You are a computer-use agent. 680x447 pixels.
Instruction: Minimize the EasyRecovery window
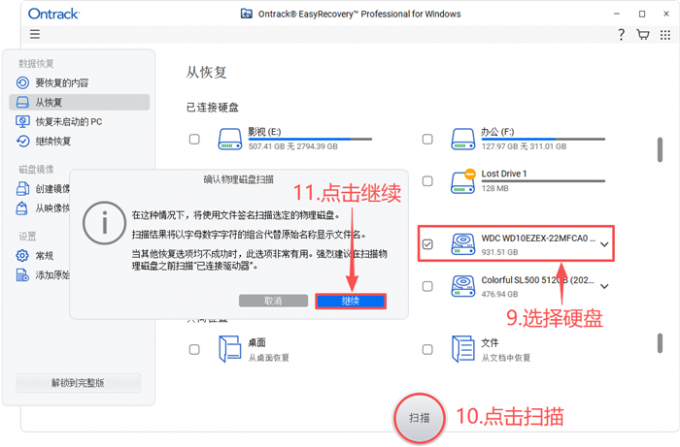pos(617,14)
